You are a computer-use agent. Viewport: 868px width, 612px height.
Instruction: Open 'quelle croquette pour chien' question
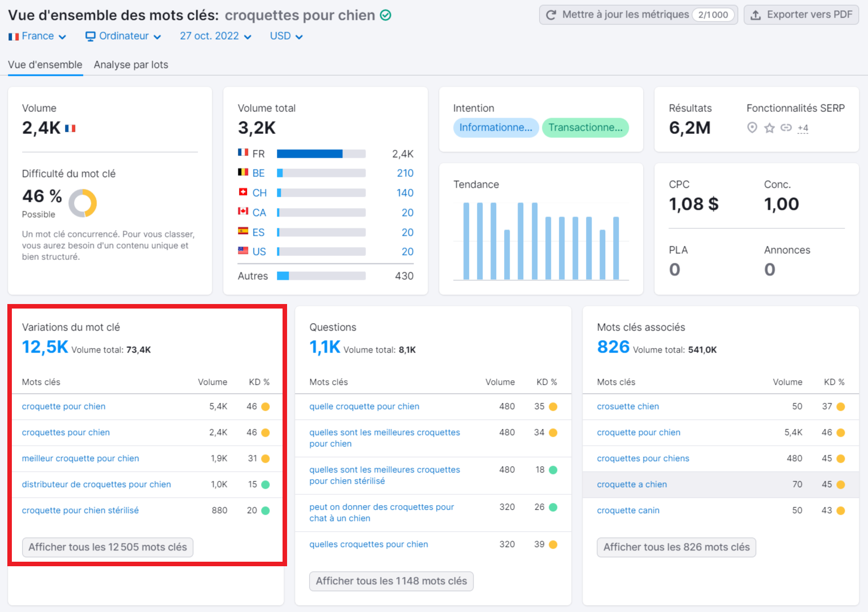(x=364, y=406)
